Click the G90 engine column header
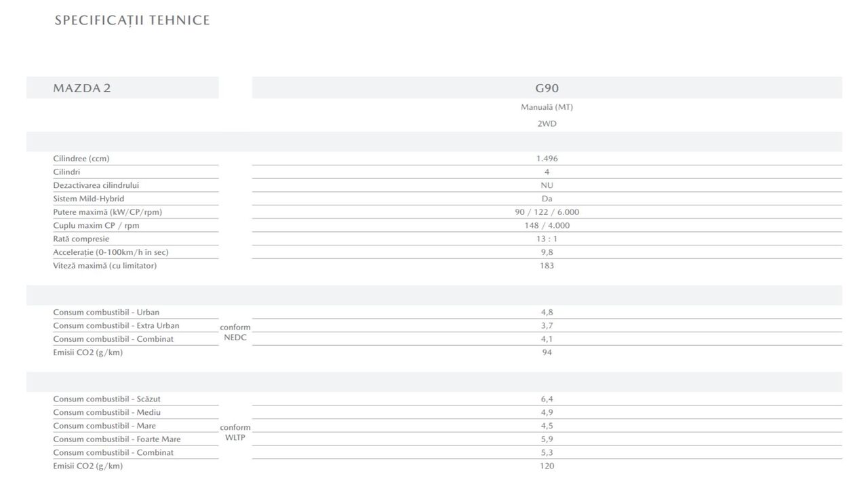The width and height of the screenshot is (868, 497). coord(547,88)
